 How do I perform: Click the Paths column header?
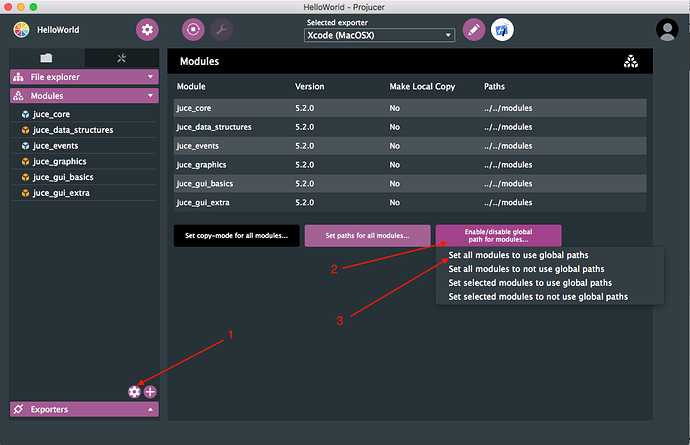[494, 86]
